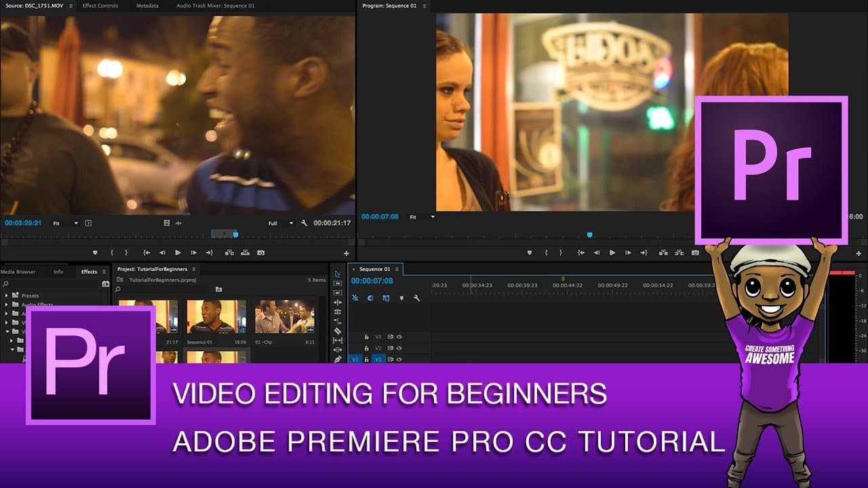Select the Slip tool
The image size is (868, 488).
coord(337,340)
